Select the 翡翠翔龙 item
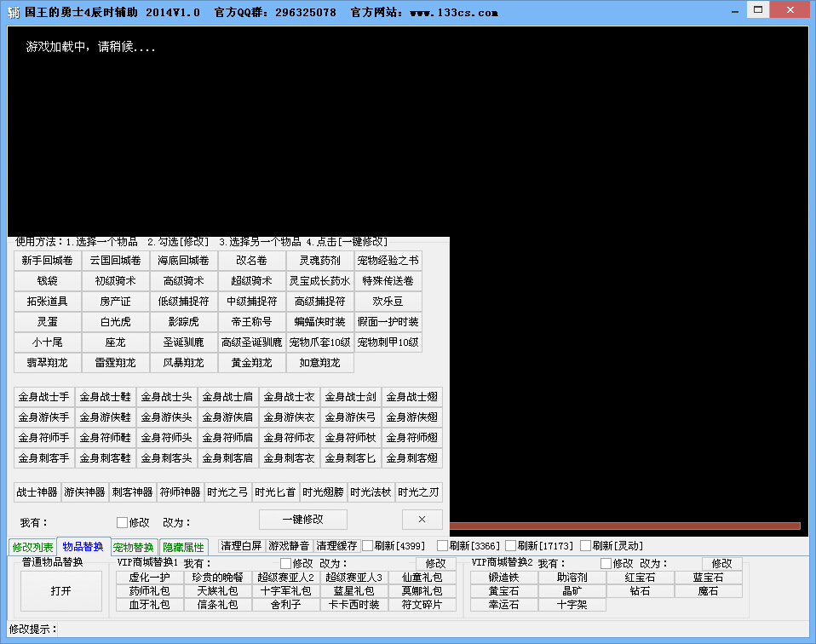Screen dimensions: 816x644 point(48,362)
